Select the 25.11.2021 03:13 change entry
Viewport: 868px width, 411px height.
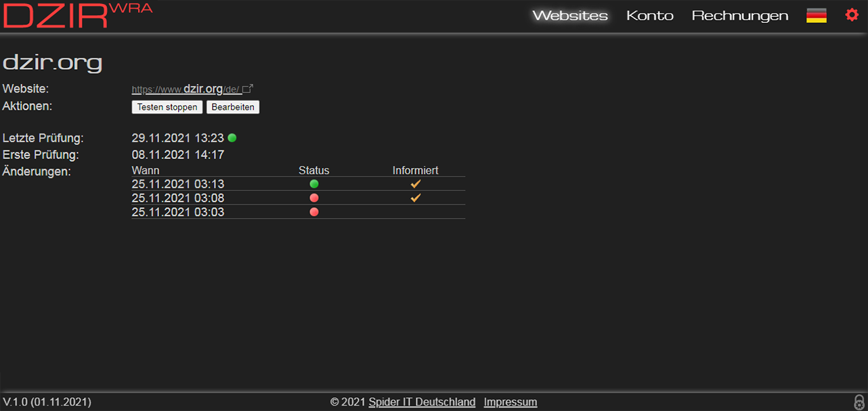[x=299, y=183]
